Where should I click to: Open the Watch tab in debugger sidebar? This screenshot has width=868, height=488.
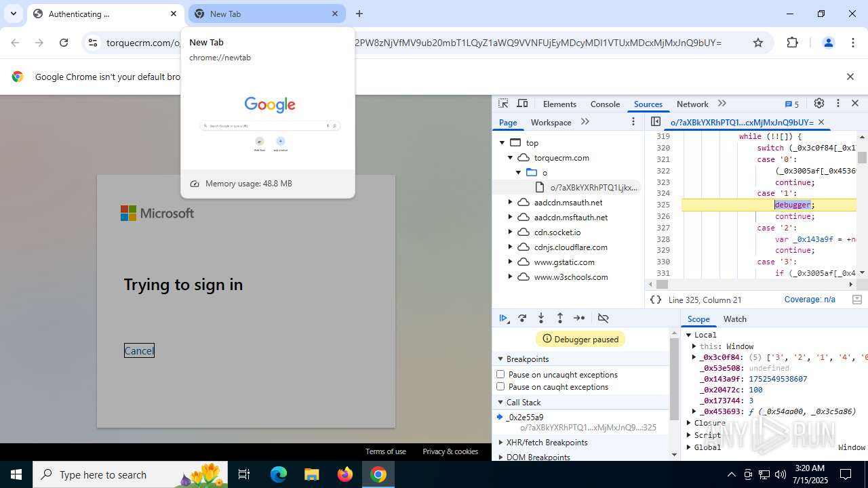coord(735,319)
